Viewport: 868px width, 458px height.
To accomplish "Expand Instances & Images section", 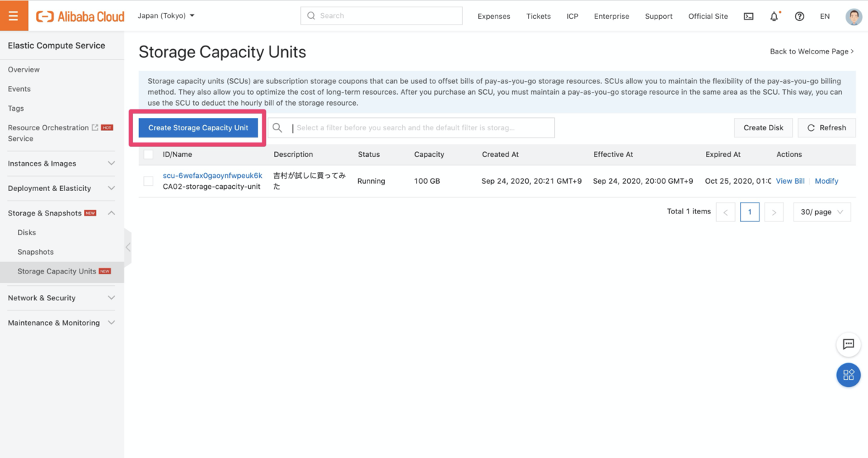I will [x=61, y=164].
